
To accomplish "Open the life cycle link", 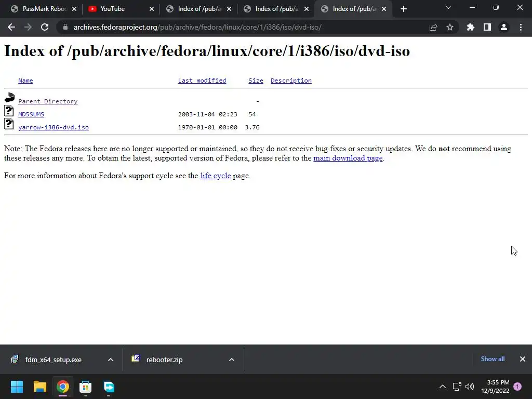I will point(216,176).
